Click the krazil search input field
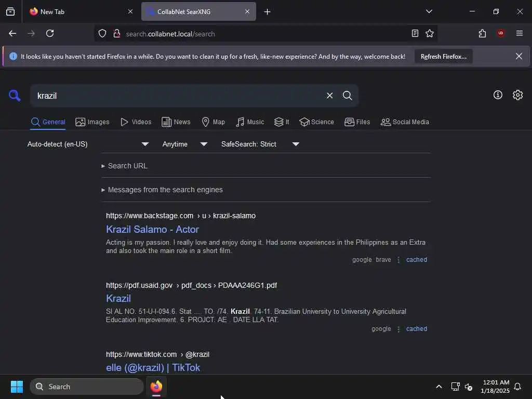 (177, 96)
